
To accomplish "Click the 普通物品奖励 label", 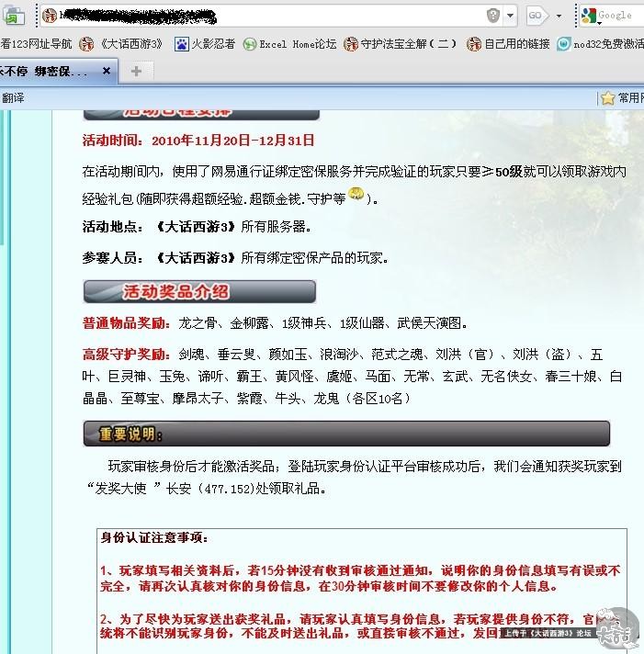I will pos(126,322).
